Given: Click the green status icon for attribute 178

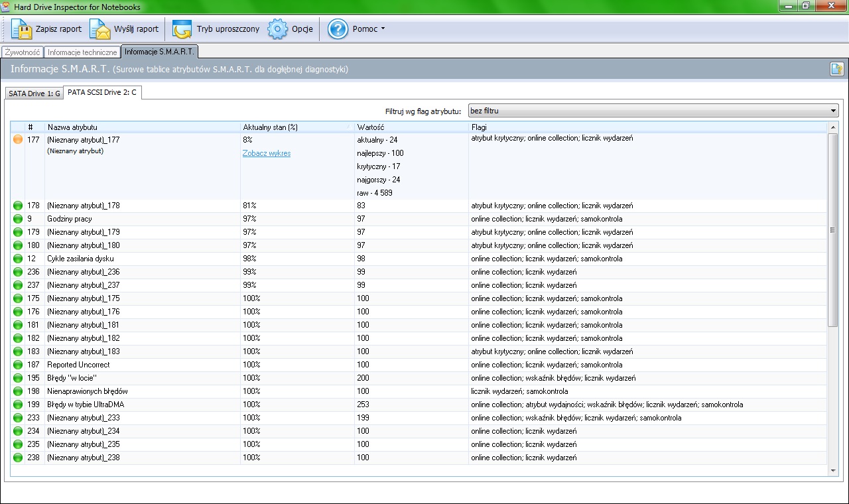Looking at the screenshot, I should click(18, 206).
